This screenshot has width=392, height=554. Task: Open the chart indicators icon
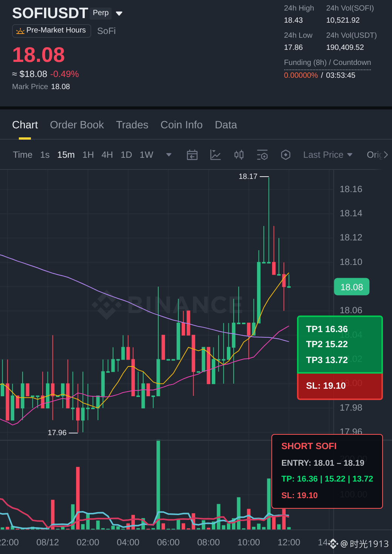tap(215, 155)
